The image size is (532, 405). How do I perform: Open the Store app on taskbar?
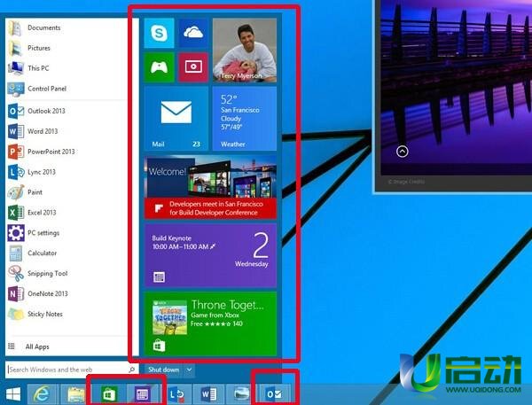109,394
